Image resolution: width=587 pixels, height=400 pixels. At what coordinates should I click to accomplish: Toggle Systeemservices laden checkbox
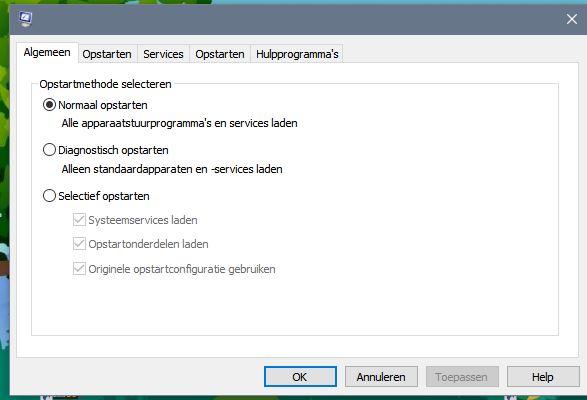pyautogui.click(x=79, y=220)
